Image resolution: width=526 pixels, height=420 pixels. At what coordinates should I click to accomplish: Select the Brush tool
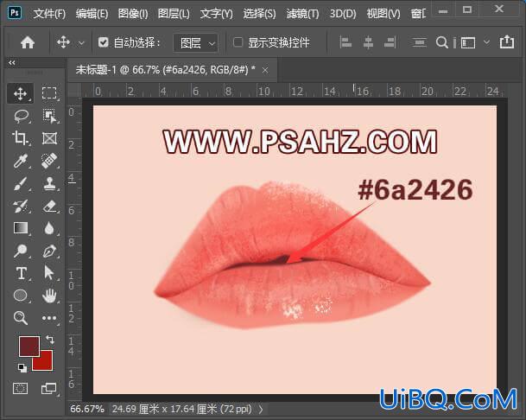click(x=20, y=184)
